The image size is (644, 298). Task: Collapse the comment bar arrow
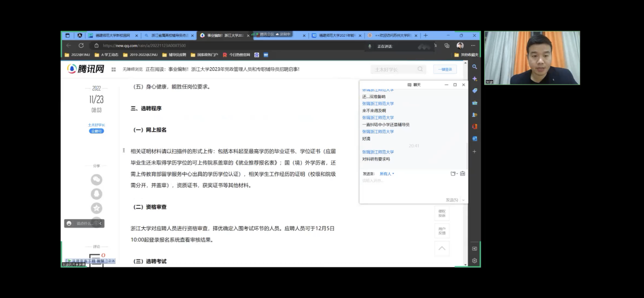click(x=101, y=223)
